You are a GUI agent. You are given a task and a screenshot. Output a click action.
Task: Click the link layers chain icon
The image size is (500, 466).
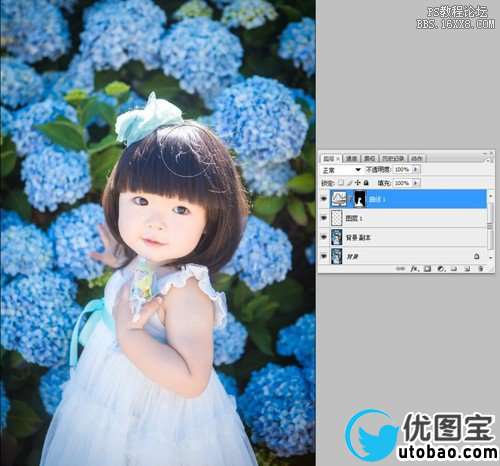401,268
